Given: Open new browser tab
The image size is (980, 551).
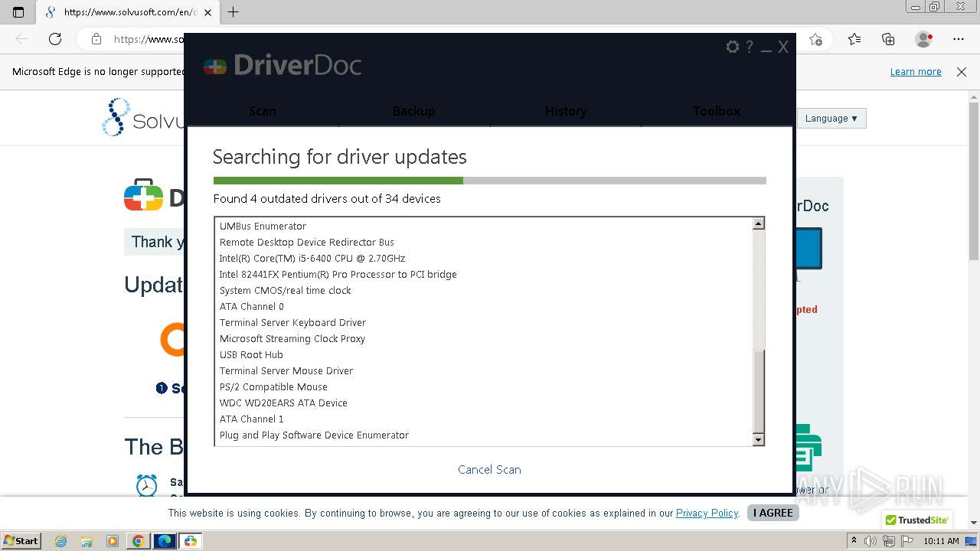Looking at the screenshot, I should (x=234, y=12).
